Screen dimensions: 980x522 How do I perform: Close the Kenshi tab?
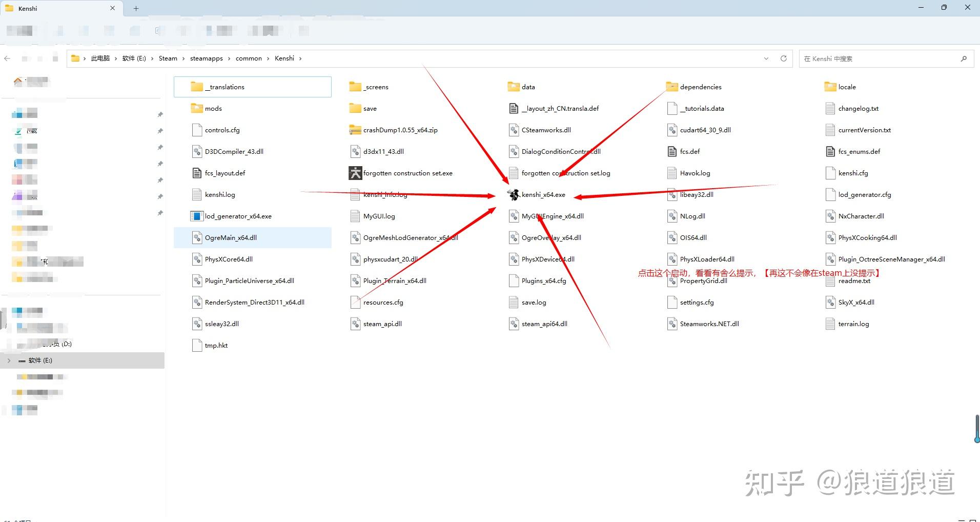(113, 8)
